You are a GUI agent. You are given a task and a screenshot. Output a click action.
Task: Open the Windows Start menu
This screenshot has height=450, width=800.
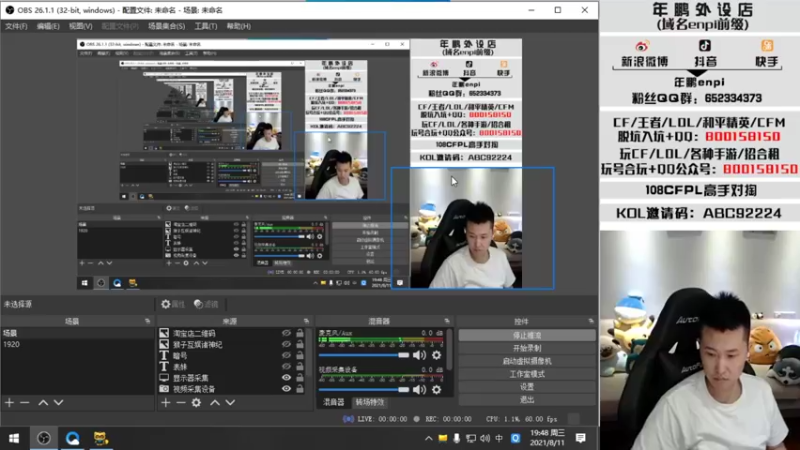tap(14, 438)
